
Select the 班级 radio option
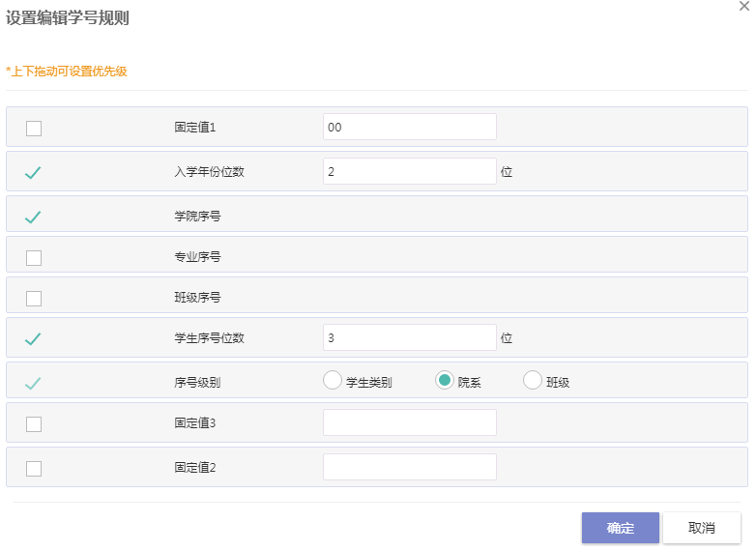coord(533,380)
